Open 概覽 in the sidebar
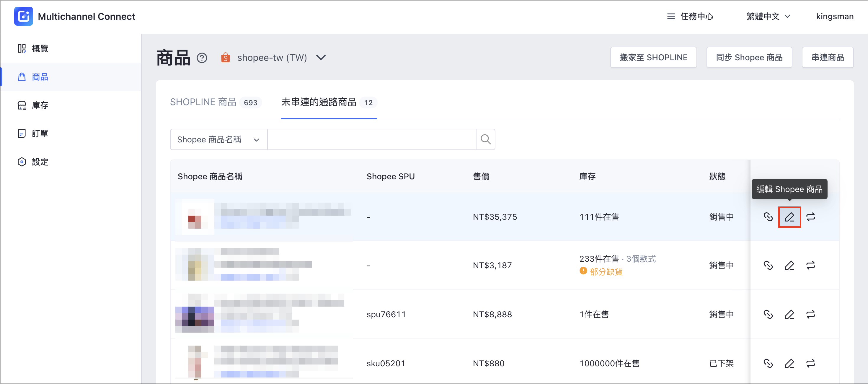This screenshot has width=868, height=384. tap(71, 48)
